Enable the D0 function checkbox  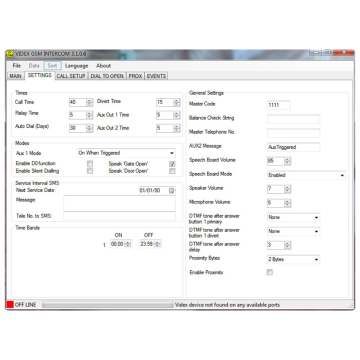(x=90, y=164)
